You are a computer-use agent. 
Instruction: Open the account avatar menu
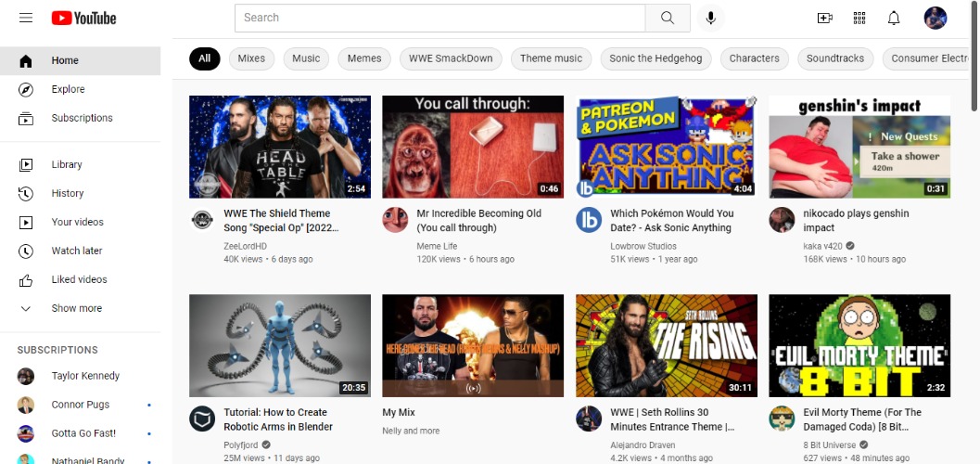coord(935,19)
